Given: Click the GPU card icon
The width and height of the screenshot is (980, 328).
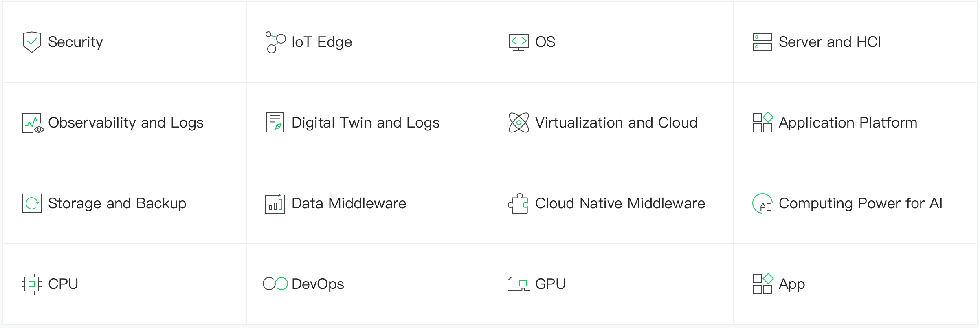Looking at the screenshot, I should click(x=519, y=284).
